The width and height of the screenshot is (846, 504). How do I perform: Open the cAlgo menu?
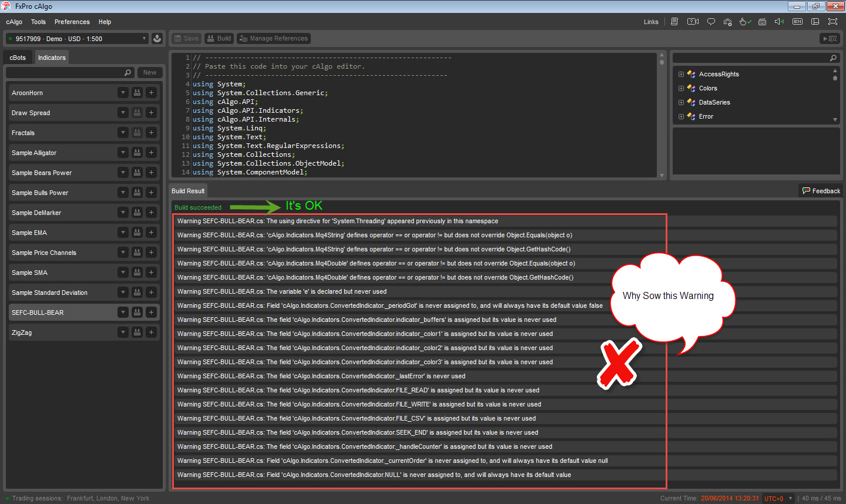(x=14, y=22)
